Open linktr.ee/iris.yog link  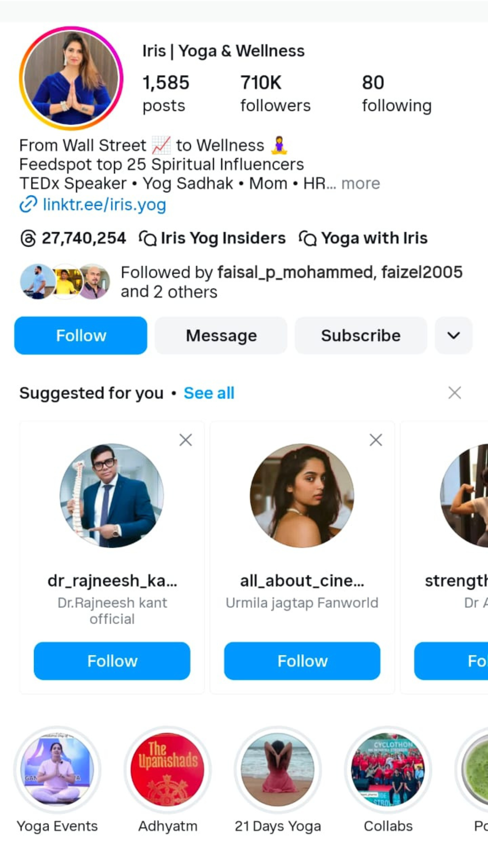tap(104, 205)
